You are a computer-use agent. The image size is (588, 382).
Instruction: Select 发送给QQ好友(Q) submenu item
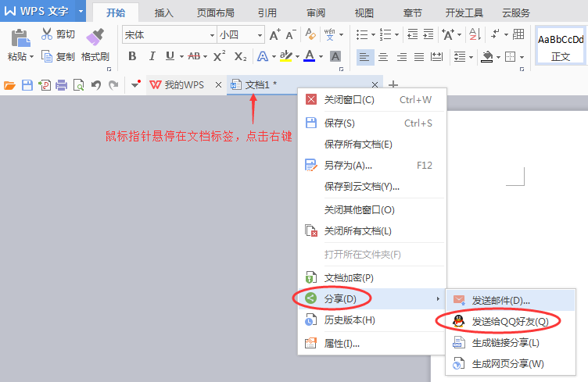click(x=511, y=321)
